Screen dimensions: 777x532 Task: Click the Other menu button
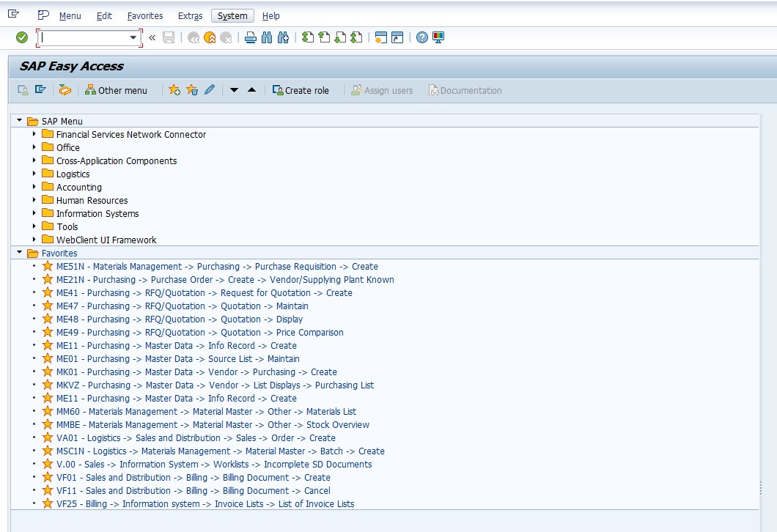(x=116, y=90)
